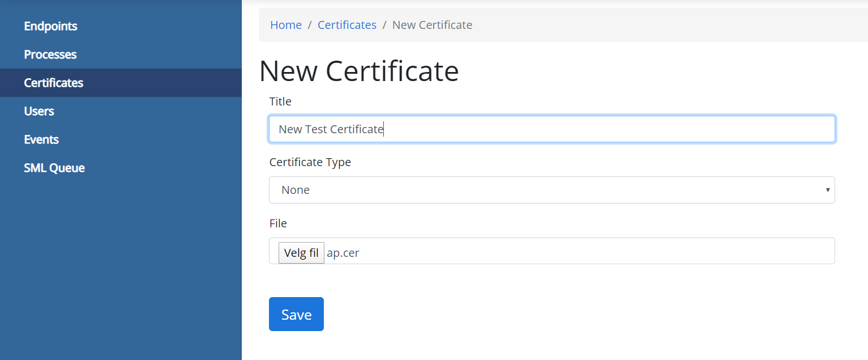868x360 pixels.
Task: Navigate to Events in the sidebar
Action: [x=41, y=139]
